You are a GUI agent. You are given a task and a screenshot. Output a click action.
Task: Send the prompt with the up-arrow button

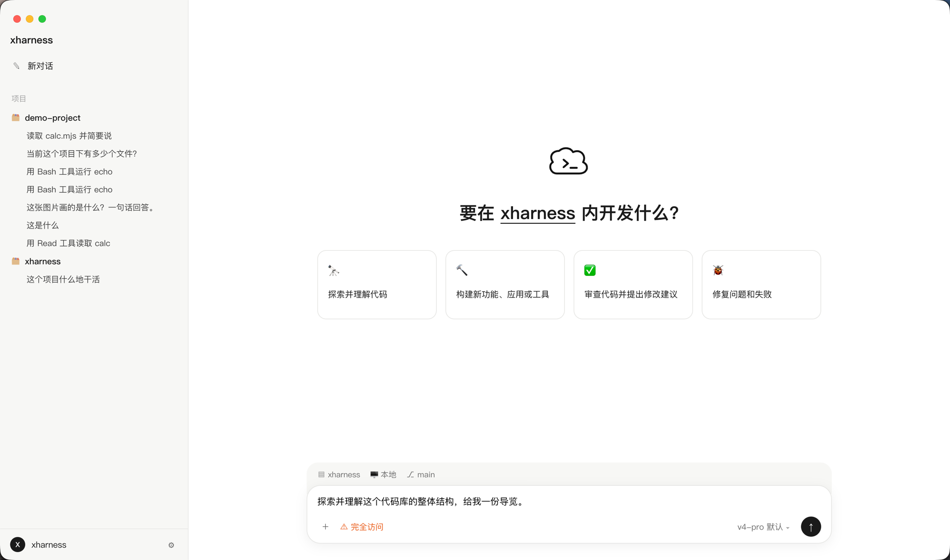(x=811, y=527)
